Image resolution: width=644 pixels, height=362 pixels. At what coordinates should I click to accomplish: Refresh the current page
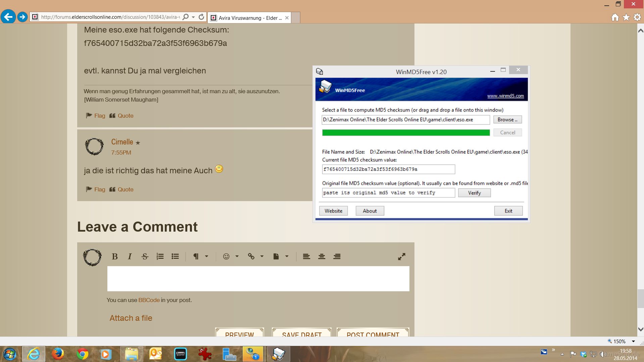[201, 17]
